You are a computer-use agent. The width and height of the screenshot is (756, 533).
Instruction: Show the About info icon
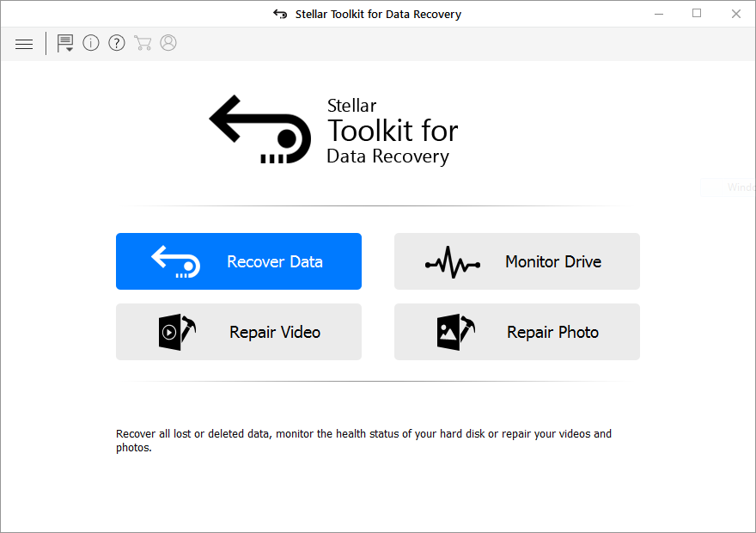tap(91, 43)
